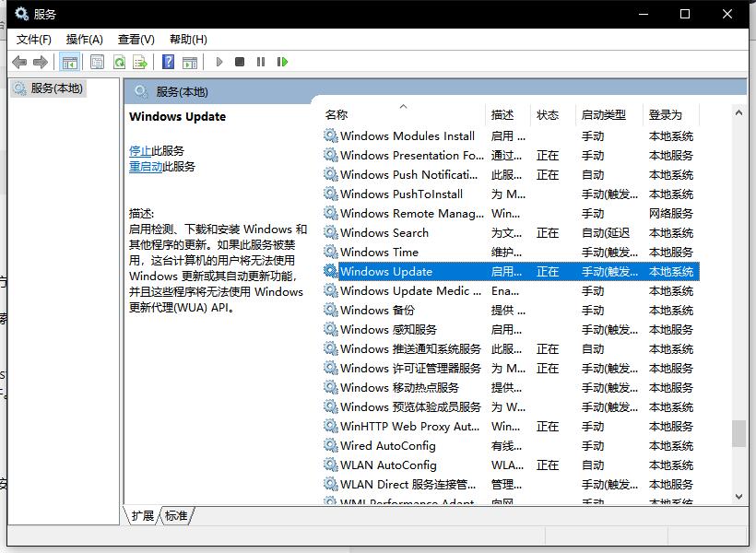The image size is (756, 553).
Task: Sort by the 启动类型 column header
Action: click(x=608, y=114)
